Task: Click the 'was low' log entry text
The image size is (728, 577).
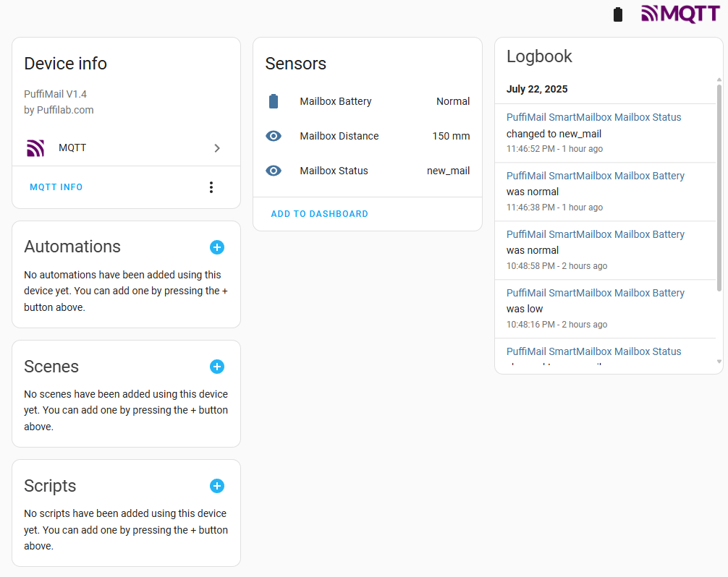Action: pyautogui.click(x=525, y=309)
